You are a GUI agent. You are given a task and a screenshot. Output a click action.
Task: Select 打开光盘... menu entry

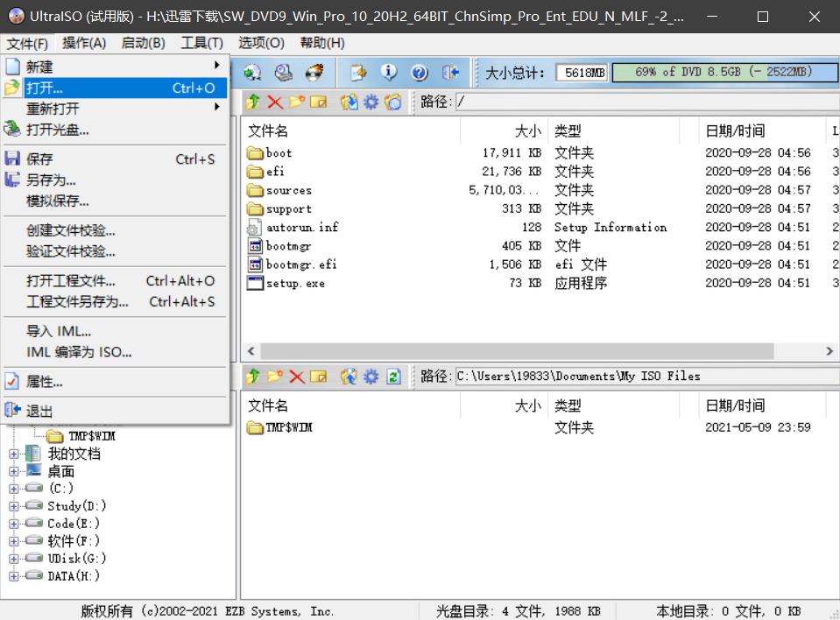(115, 130)
